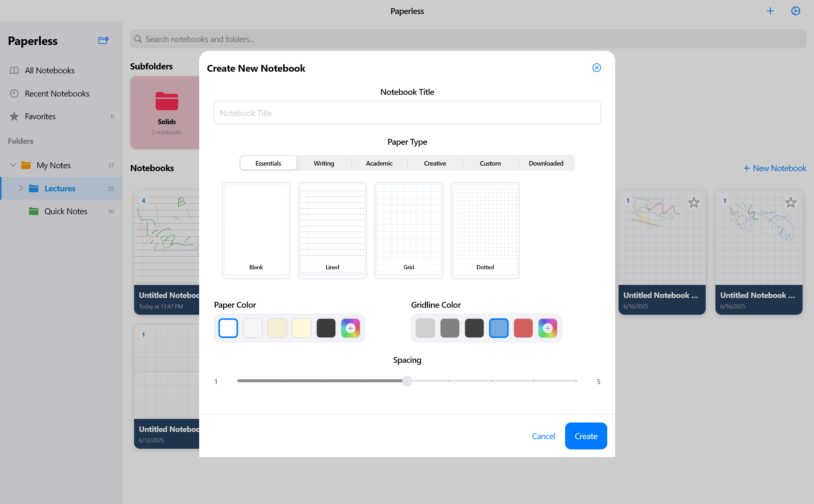
Task: Select the Lectures folder
Action: tap(61, 188)
